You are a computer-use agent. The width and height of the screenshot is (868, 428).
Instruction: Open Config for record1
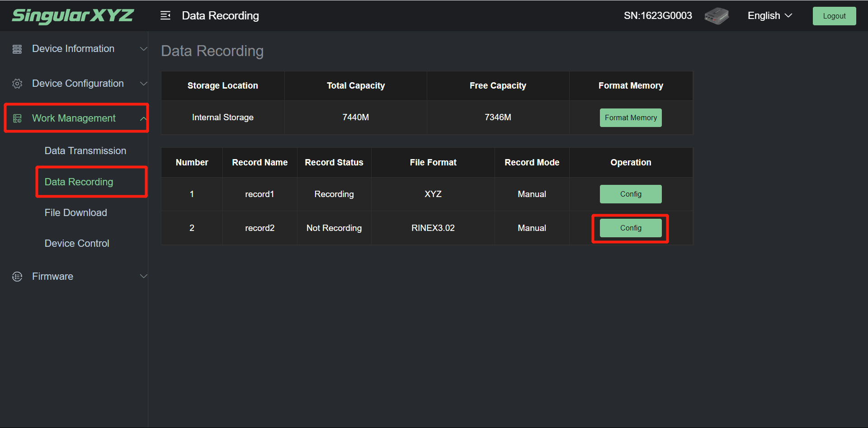point(631,194)
